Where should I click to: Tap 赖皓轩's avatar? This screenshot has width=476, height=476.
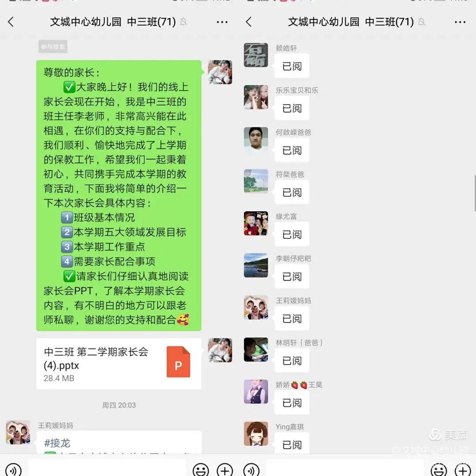256,55
